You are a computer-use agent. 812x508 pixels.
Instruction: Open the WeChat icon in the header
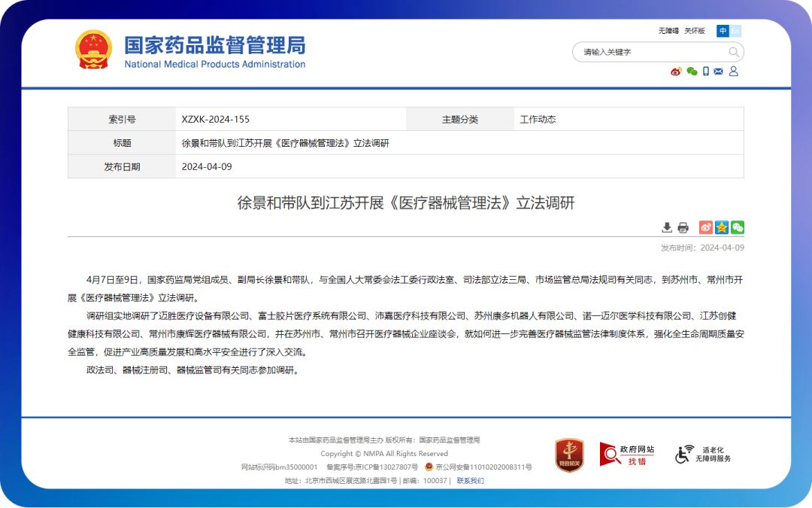(x=692, y=71)
